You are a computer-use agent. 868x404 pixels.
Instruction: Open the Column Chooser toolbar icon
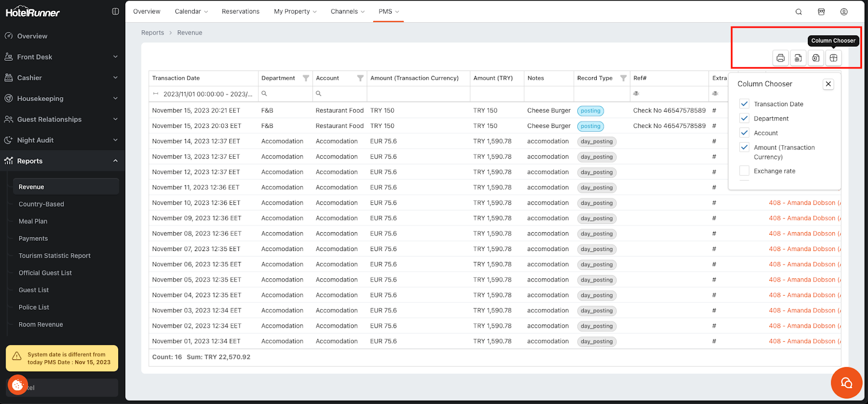[833, 58]
